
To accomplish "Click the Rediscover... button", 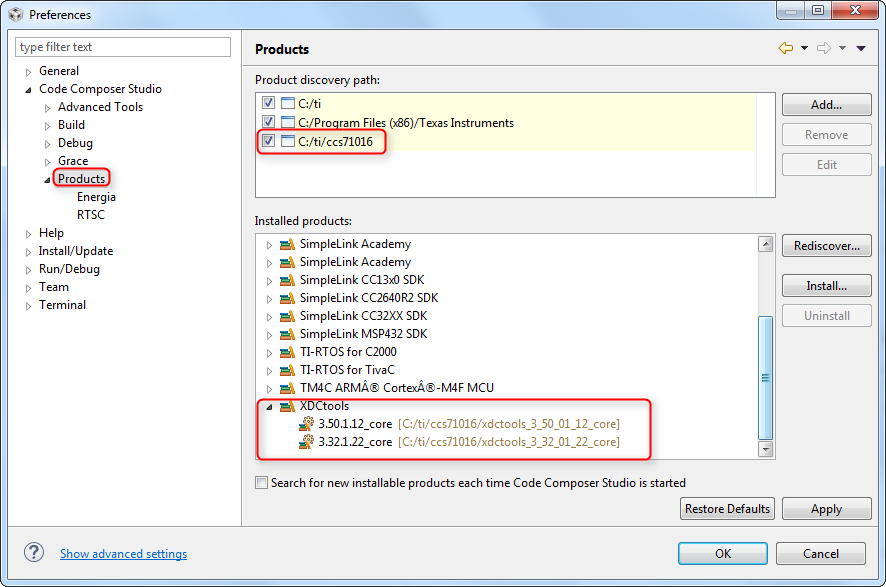I will tap(827, 246).
